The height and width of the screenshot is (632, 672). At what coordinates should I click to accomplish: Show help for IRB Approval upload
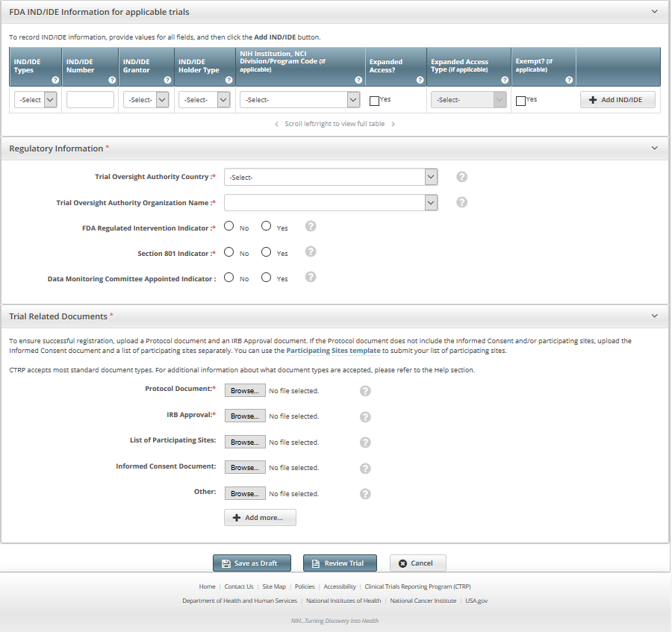click(365, 417)
